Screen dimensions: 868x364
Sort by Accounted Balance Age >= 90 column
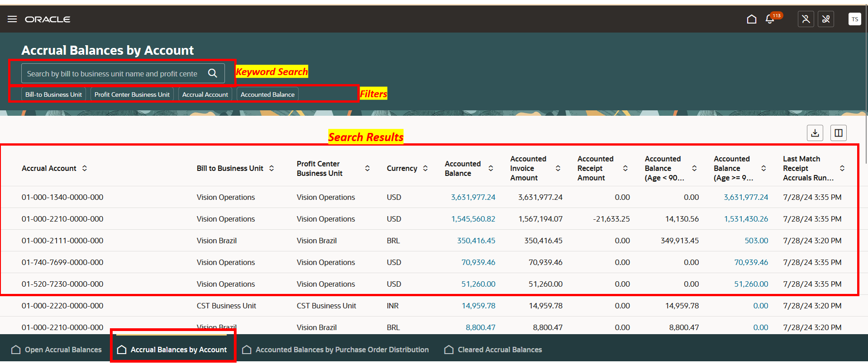[764, 168]
